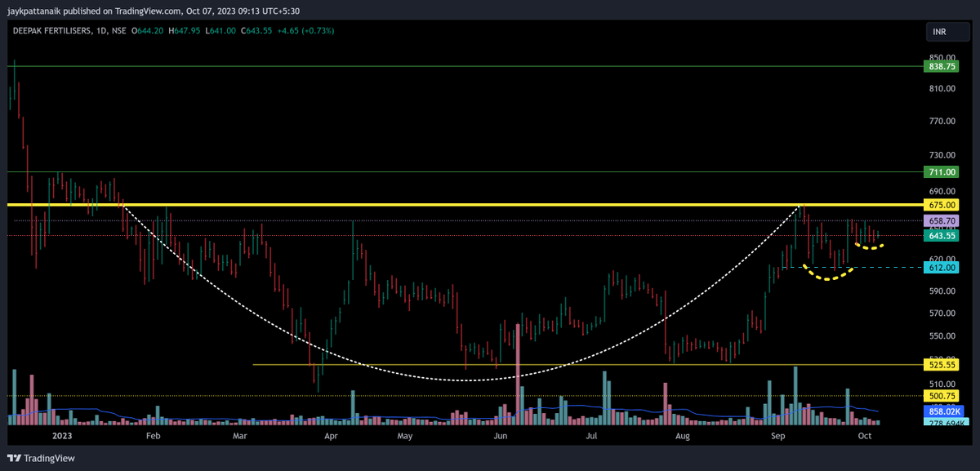Click the 510.00 price scale value
Viewport: 980px width, 471px height.
(x=942, y=384)
